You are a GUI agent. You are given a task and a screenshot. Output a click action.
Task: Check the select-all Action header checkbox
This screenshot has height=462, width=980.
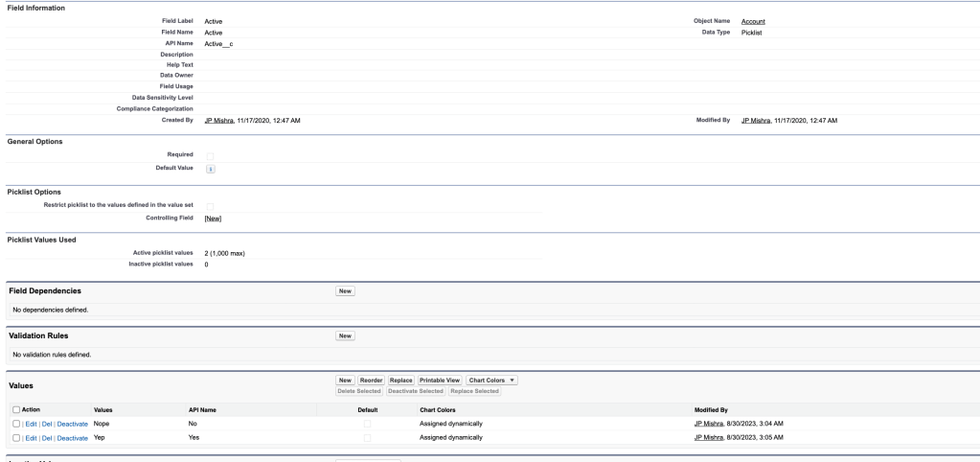pyautogui.click(x=13, y=410)
